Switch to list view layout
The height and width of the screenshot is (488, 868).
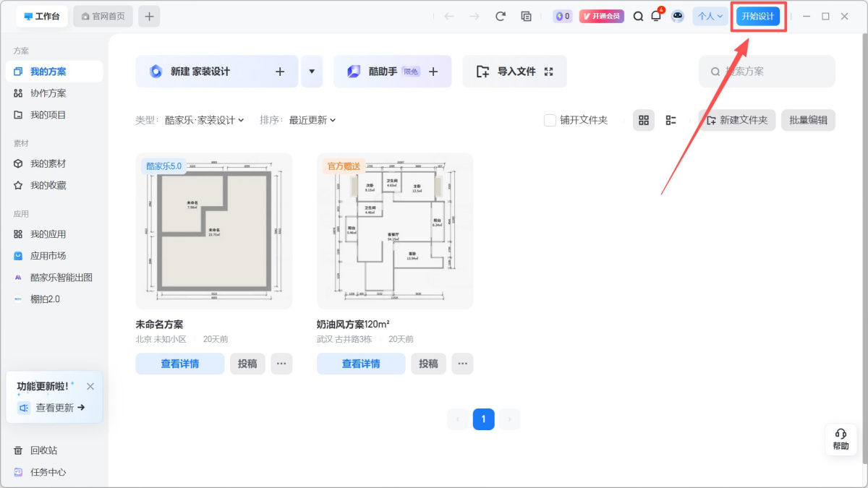pos(671,120)
